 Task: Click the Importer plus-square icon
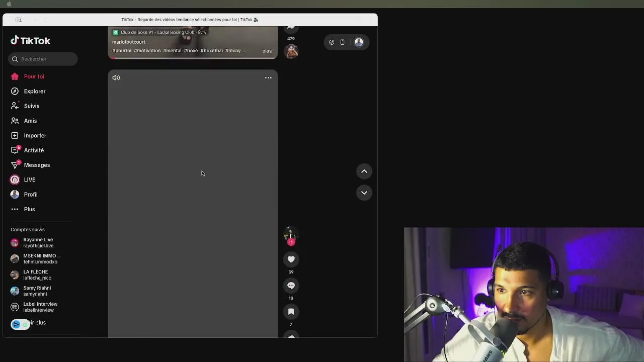15,135
